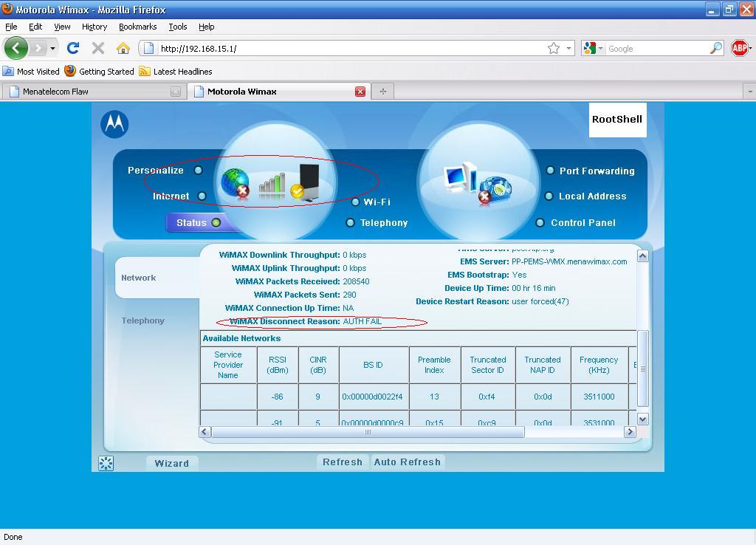Open the list all tabs dropdown
This screenshot has width=756, height=545.
point(750,91)
